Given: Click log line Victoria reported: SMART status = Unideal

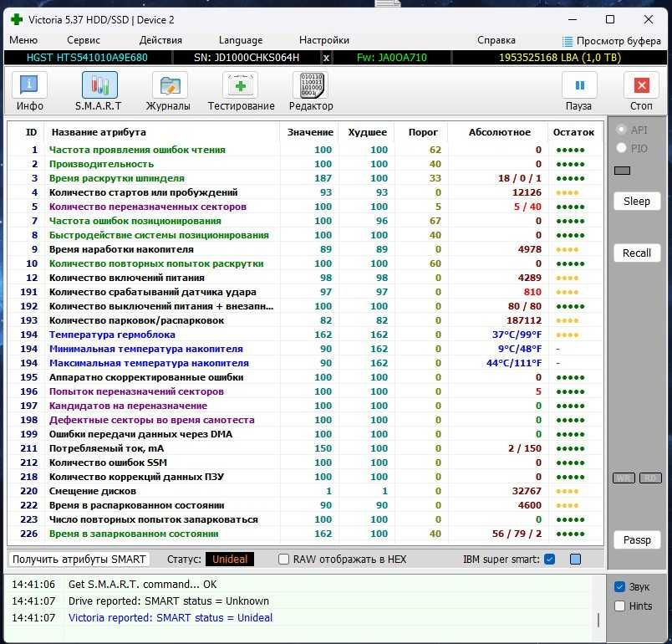Looking at the screenshot, I should click(x=171, y=618).
